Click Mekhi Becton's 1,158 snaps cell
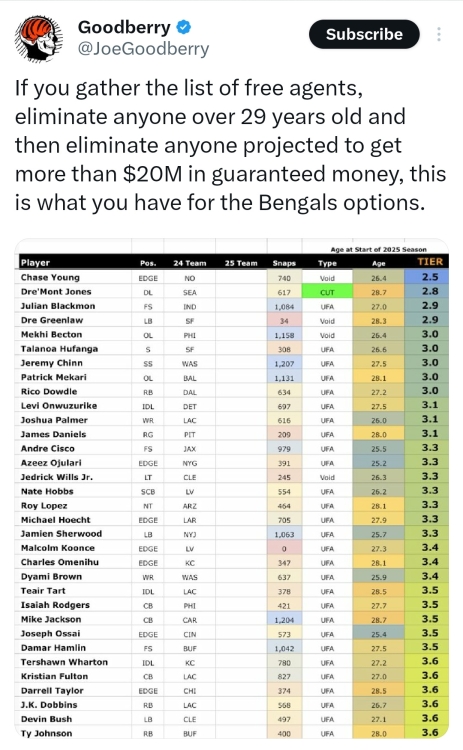The width and height of the screenshot is (463, 750). (x=284, y=335)
